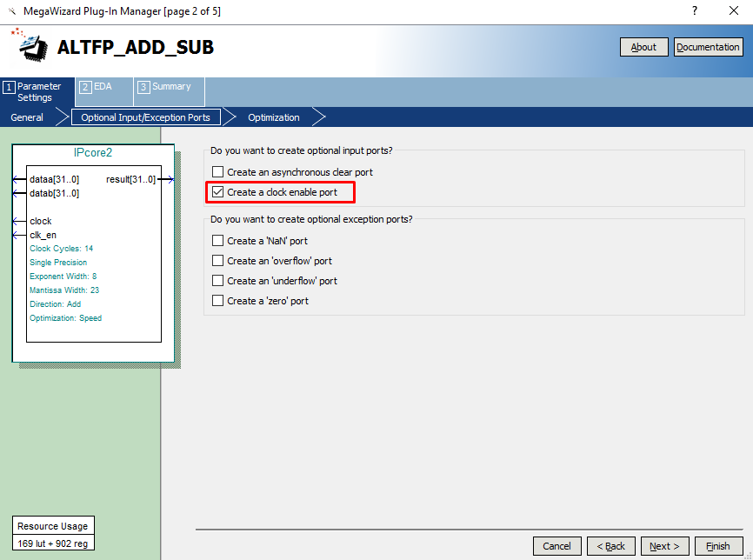Screen dimensions: 753x560
Task: Select the result[31..0] port label
Action: tap(130, 179)
